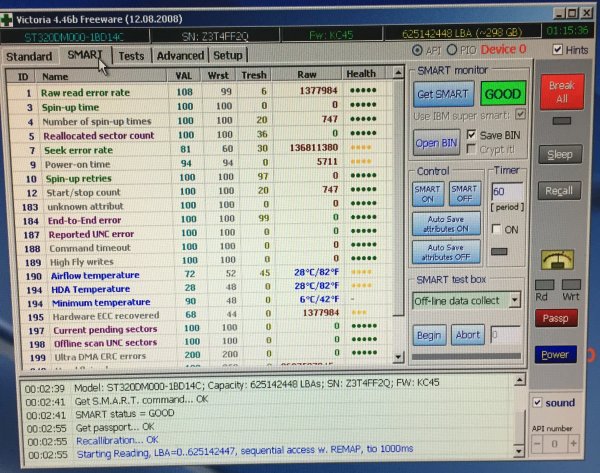Image resolution: width=600 pixels, height=473 pixels.
Task: Enable the Timer ON checkbox
Action: point(496,229)
